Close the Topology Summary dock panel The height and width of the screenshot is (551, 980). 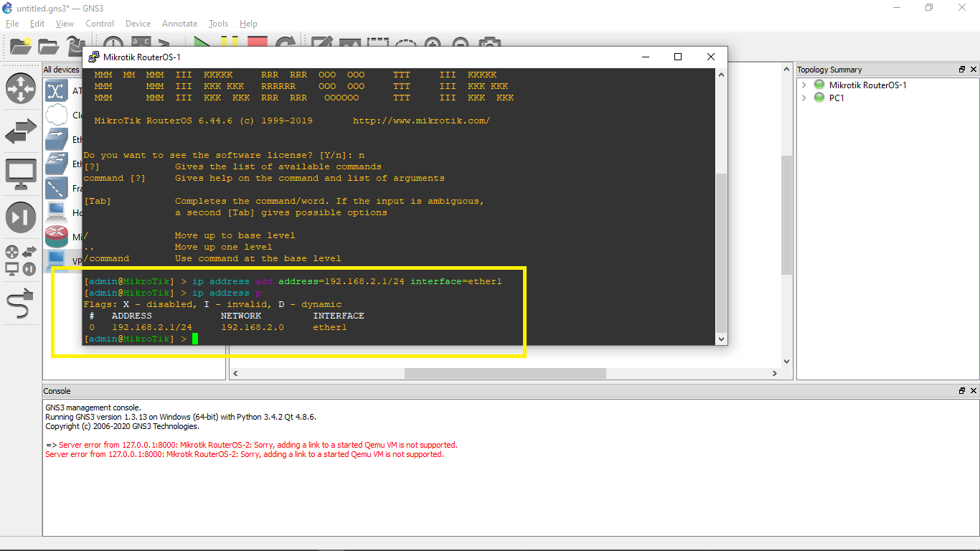pyautogui.click(x=974, y=70)
